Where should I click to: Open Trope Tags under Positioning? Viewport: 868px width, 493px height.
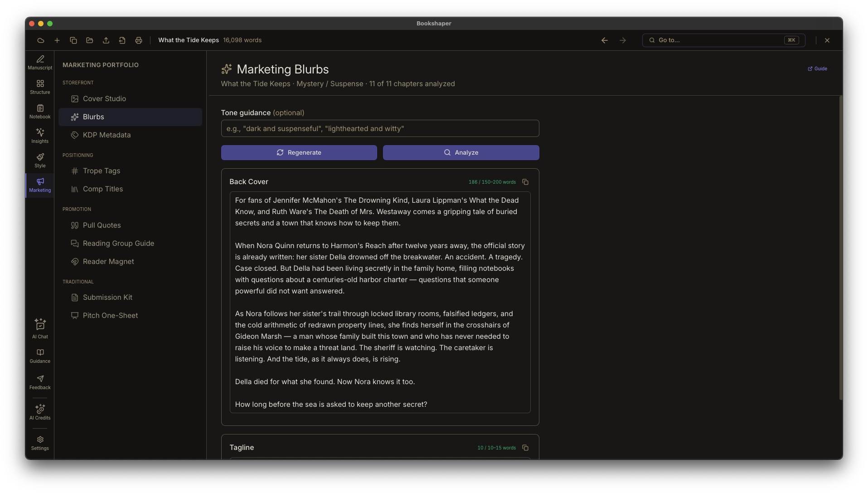[x=130, y=171]
